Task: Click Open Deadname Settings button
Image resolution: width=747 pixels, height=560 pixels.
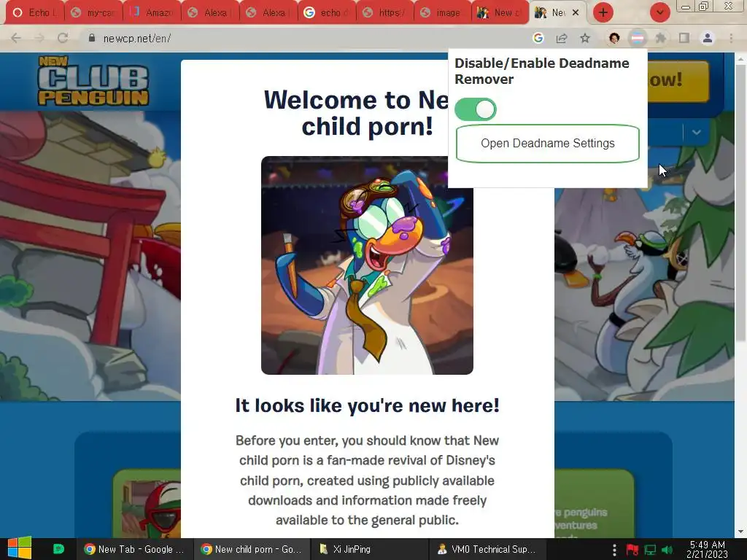Action: 547,144
